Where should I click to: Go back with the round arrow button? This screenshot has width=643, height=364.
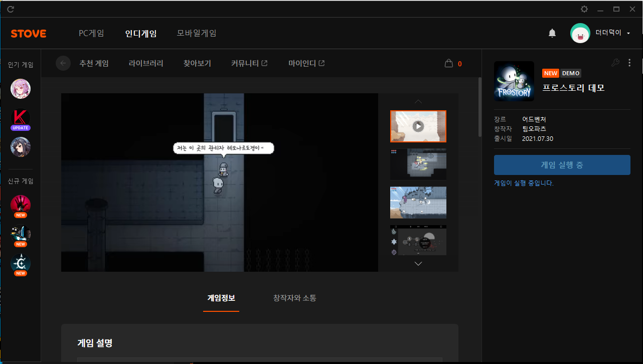[63, 63]
